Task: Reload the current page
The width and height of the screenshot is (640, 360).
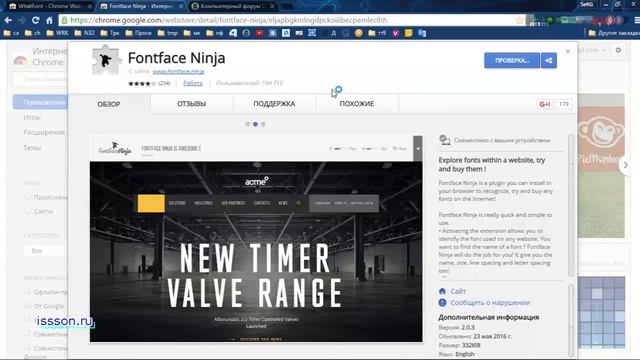Action: tap(36, 20)
